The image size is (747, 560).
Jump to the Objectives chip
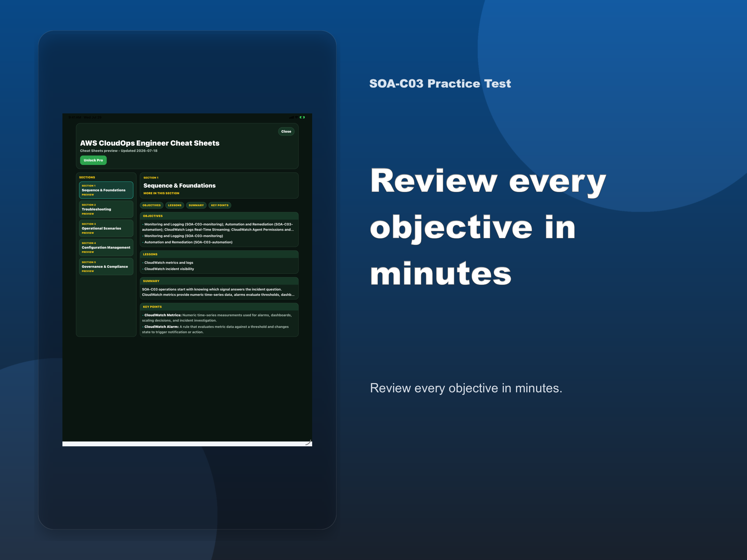[152, 205]
